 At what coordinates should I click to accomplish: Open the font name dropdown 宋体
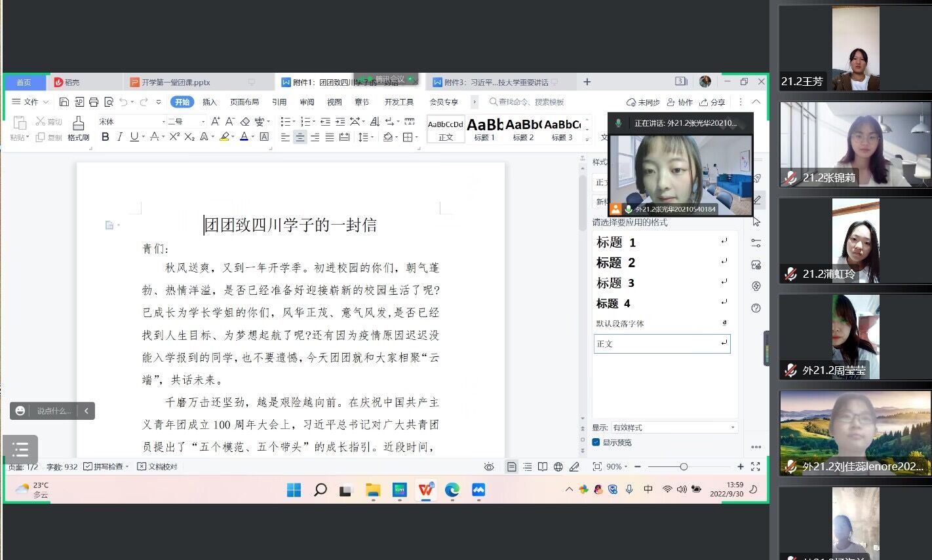(130, 122)
